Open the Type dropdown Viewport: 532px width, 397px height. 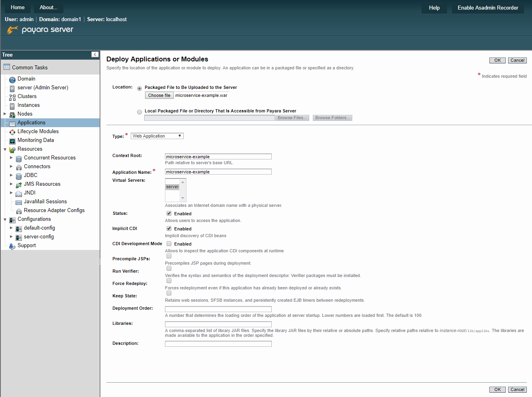(157, 136)
